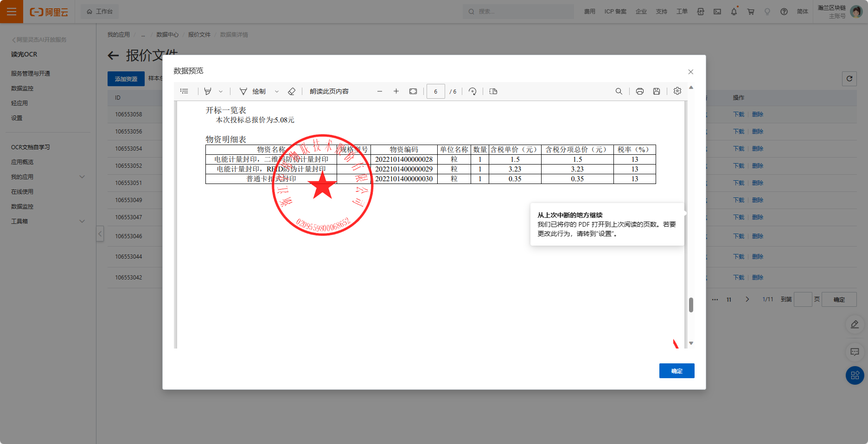The width and height of the screenshot is (868, 444).
Task: Open notifications bell
Action: tap(734, 12)
